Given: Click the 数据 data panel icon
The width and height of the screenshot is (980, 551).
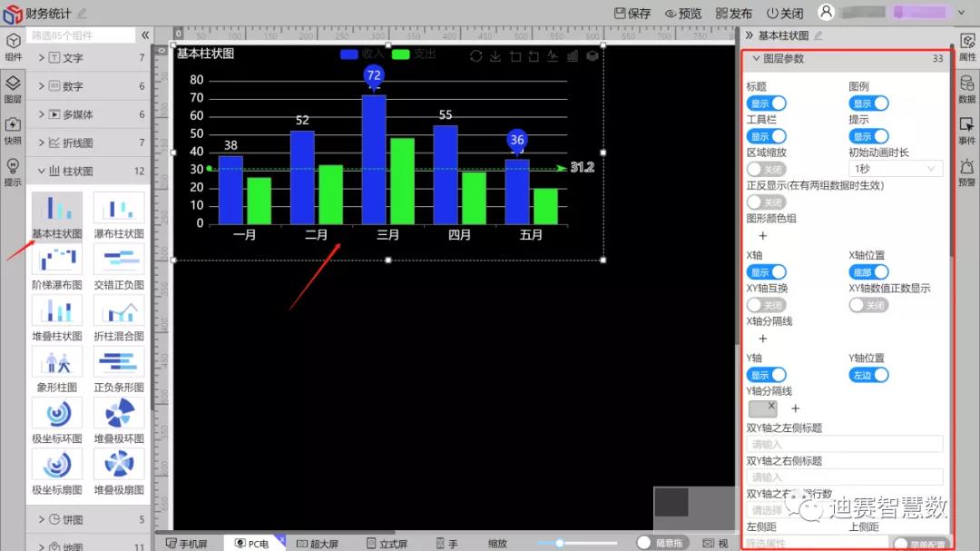Looking at the screenshot, I should coord(967,89).
